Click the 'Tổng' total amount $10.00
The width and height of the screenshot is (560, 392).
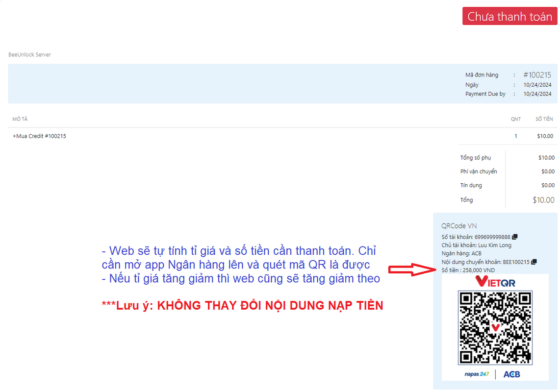coord(543,200)
